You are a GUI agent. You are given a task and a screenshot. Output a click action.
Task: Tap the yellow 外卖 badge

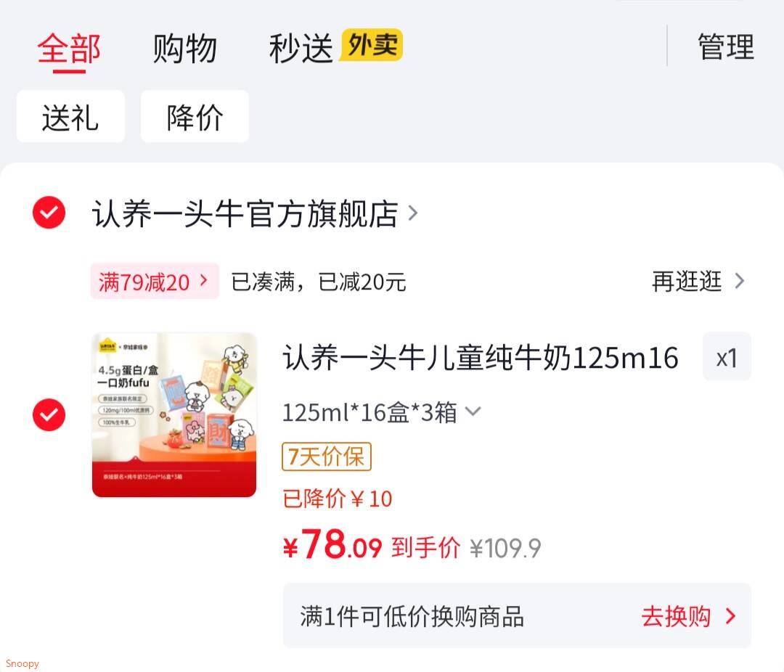[x=372, y=45]
